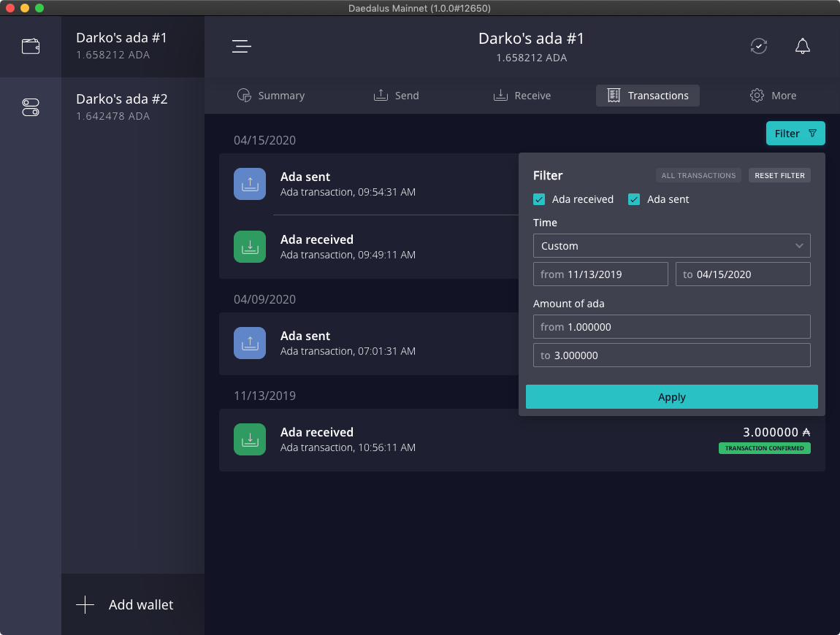Click the plus icon next to Add wallet
The height and width of the screenshot is (635, 840).
[85, 605]
